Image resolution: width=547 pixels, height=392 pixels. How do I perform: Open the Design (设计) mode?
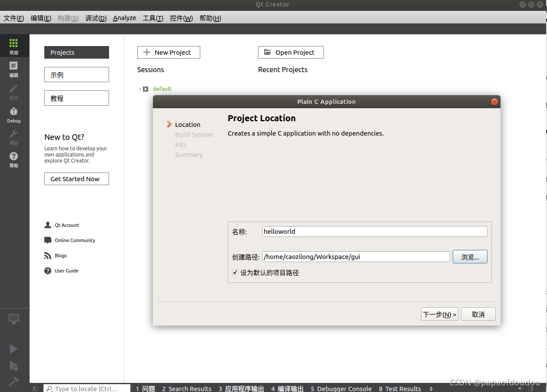[x=14, y=92]
